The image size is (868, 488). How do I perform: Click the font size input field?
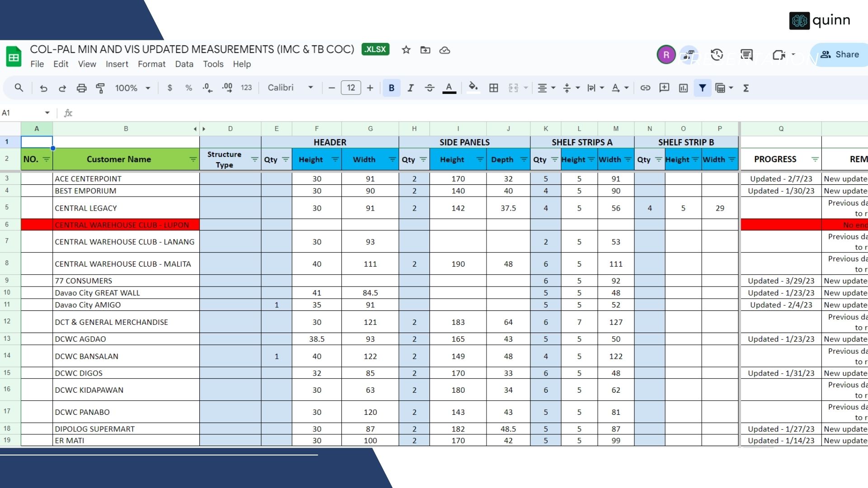(x=351, y=88)
